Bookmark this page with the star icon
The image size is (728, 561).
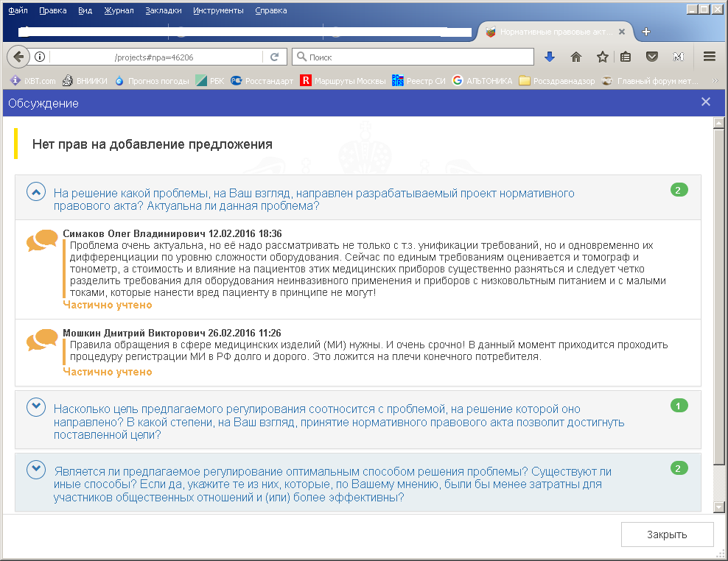click(x=602, y=57)
